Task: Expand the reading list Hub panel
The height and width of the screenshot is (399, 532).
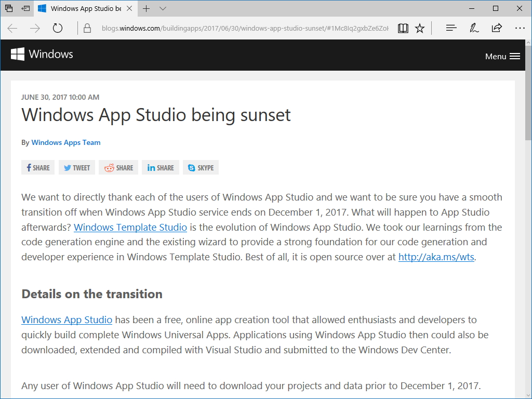Action: [x=451, y=28]
